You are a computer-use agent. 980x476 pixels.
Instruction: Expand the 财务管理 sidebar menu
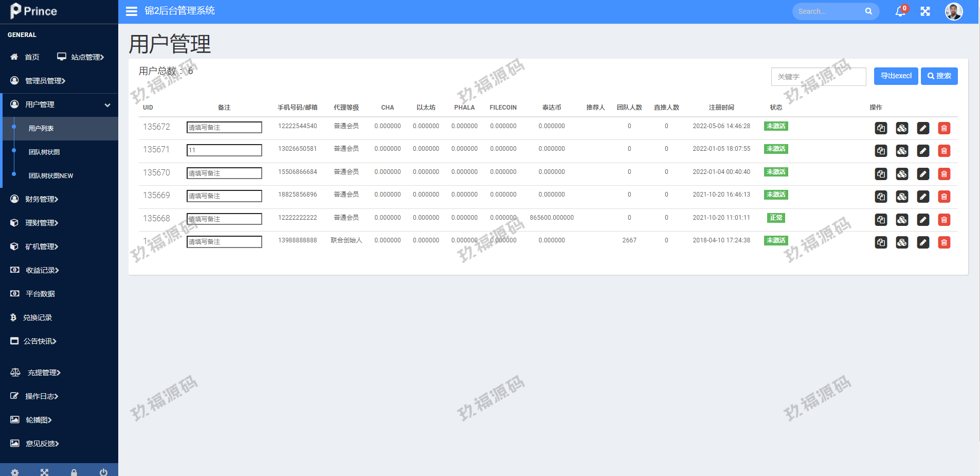(42, 199)
